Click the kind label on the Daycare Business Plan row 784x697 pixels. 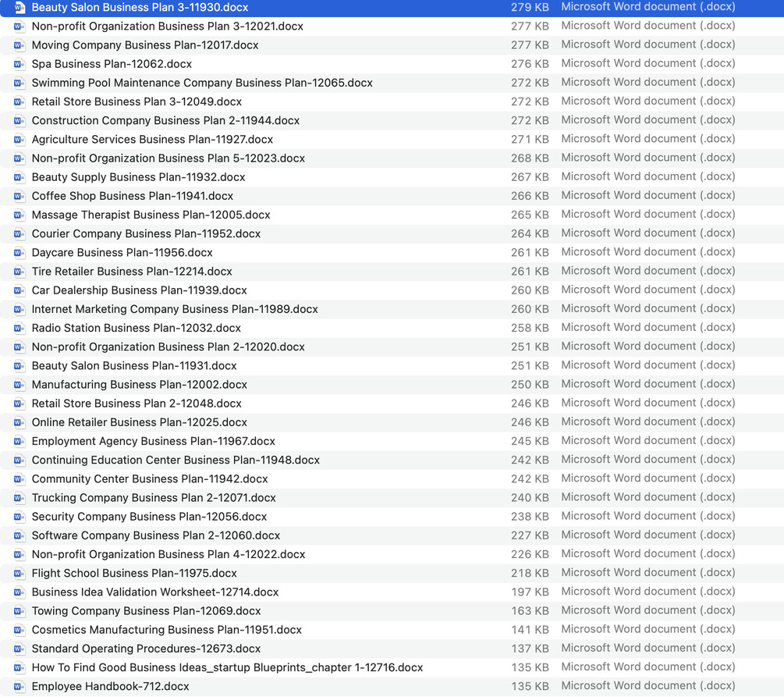(648, 252)
